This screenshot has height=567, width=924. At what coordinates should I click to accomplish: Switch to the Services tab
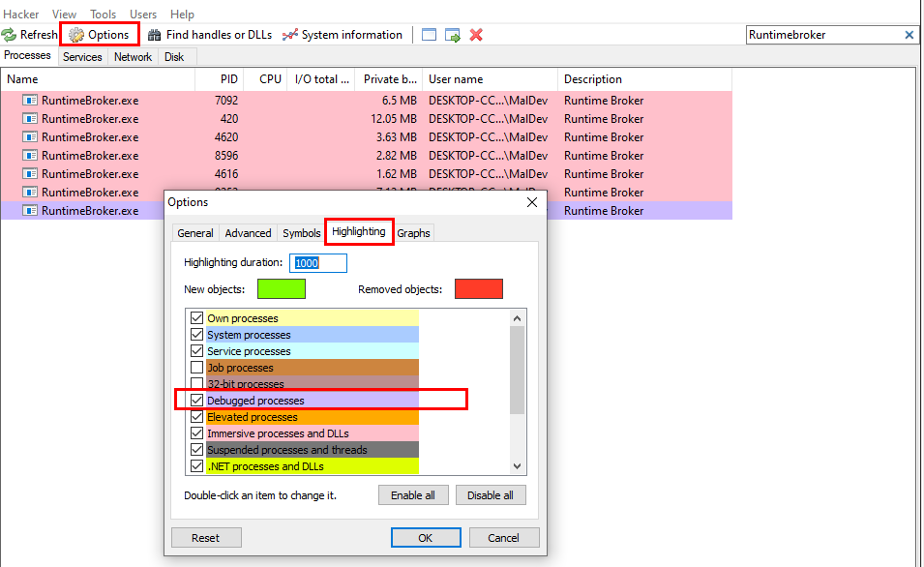coord(82,57)
